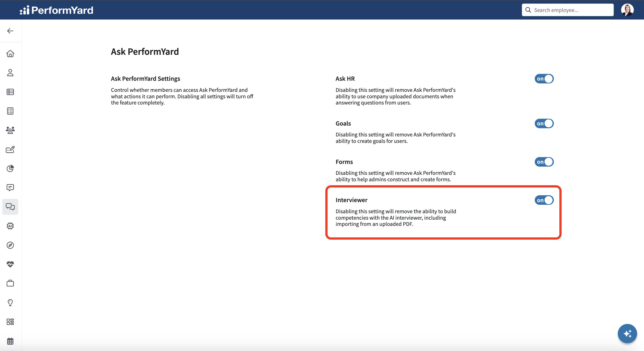Click the Home icon in sidebar
This screenshot has height=351, width=644.
10,53
